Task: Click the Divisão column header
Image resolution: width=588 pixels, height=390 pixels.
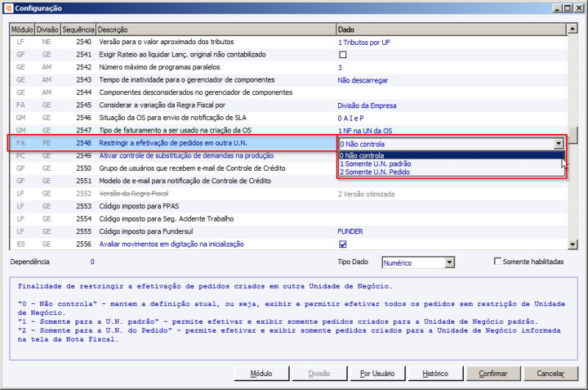Action: coord(48,29)
